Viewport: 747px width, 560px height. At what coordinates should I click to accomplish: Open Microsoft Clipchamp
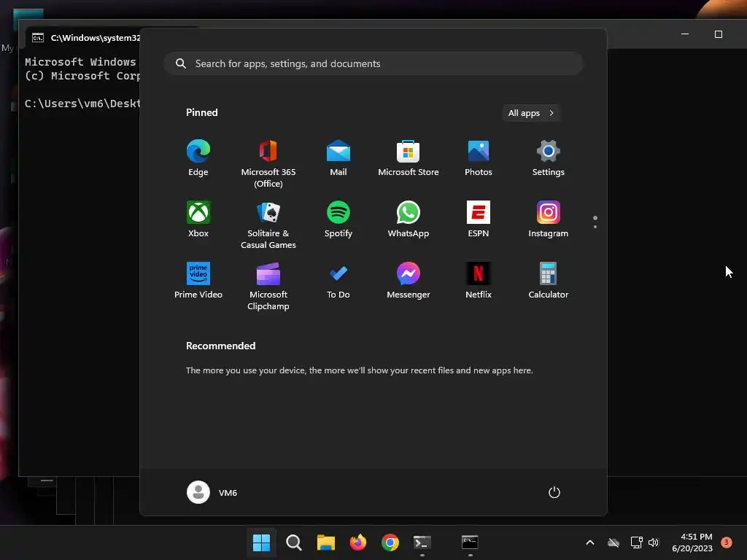268,287
